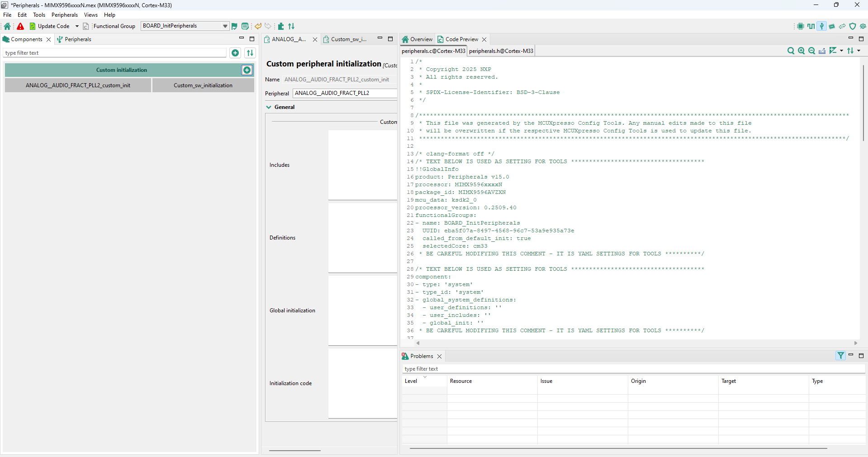The width and height of the screenshot is (868, 457).
Task: Click the red warning triangle icon
Action: pyautogui.click(x=20, y=26)
